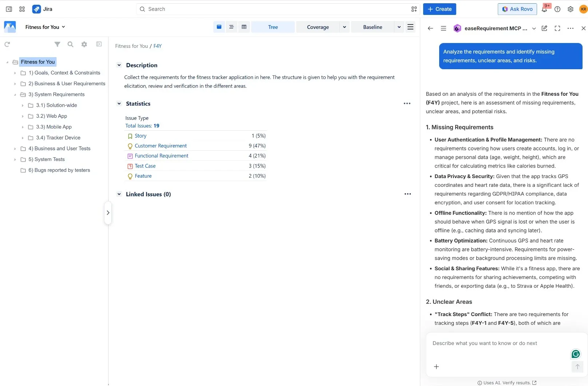Open search options icon in search bar
The width and height of the screenshot is (588, 386).
click(414, 9)
